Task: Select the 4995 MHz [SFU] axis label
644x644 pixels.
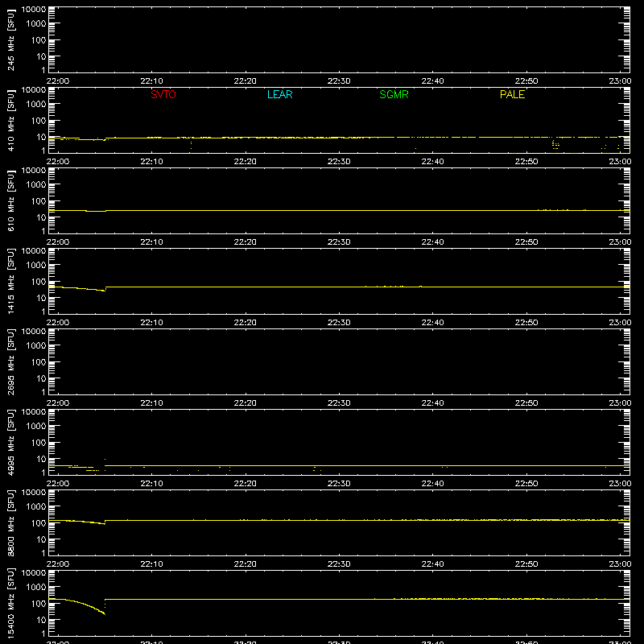Action: tap(10, 443)
